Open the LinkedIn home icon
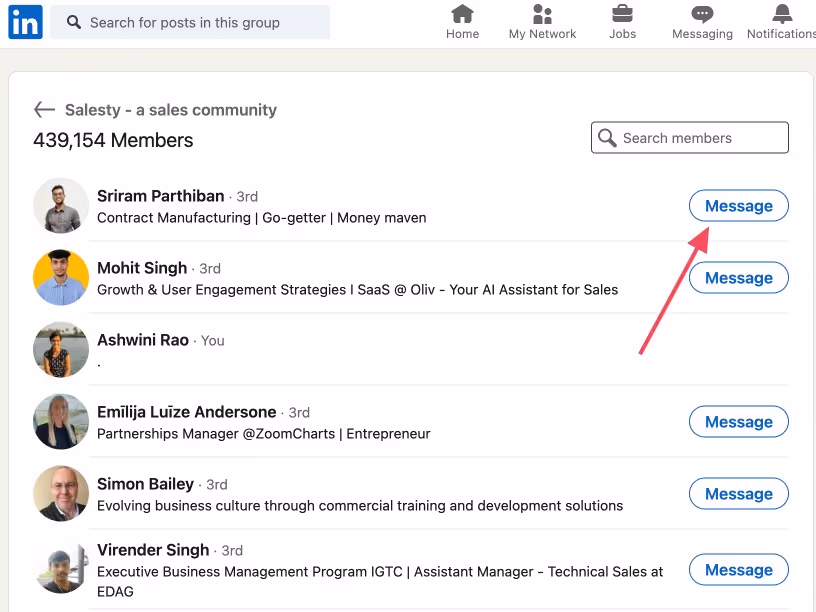Screen dimensions: 816x612 (462, 16)
